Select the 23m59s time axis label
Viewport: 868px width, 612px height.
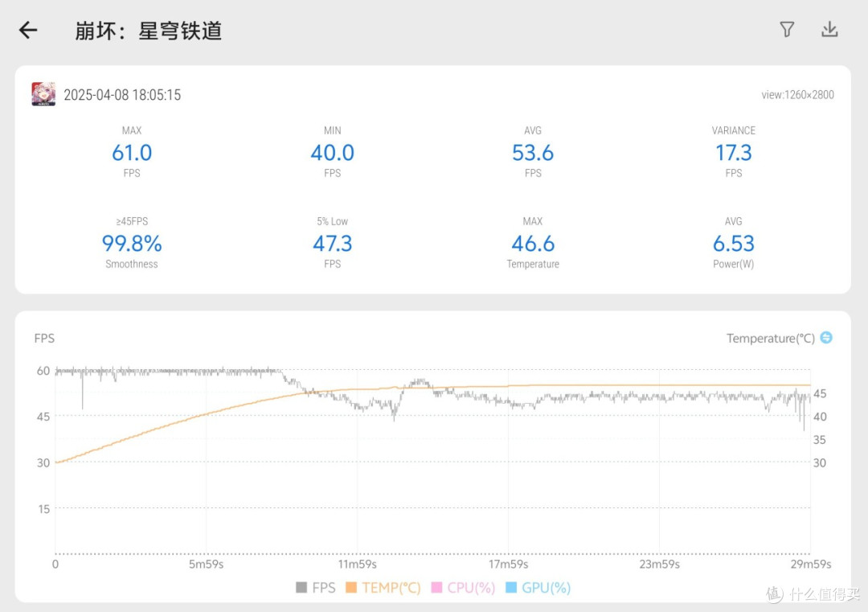(x=659, y=565)
